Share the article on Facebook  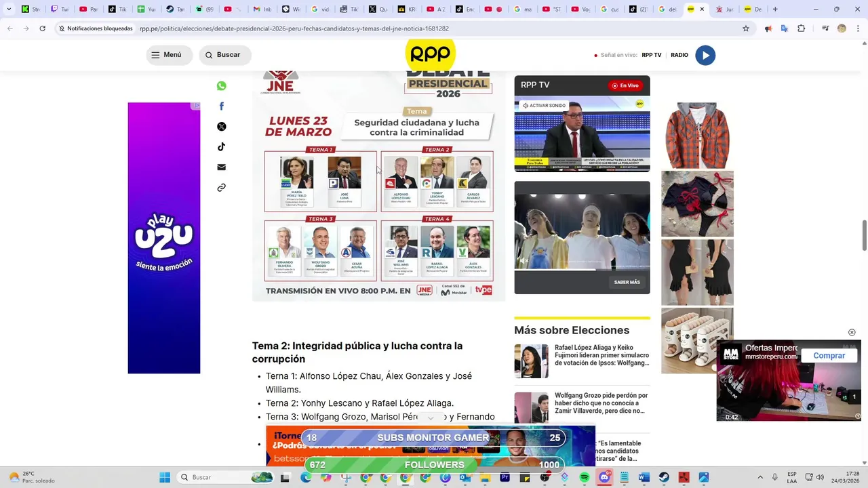[221, 106]
